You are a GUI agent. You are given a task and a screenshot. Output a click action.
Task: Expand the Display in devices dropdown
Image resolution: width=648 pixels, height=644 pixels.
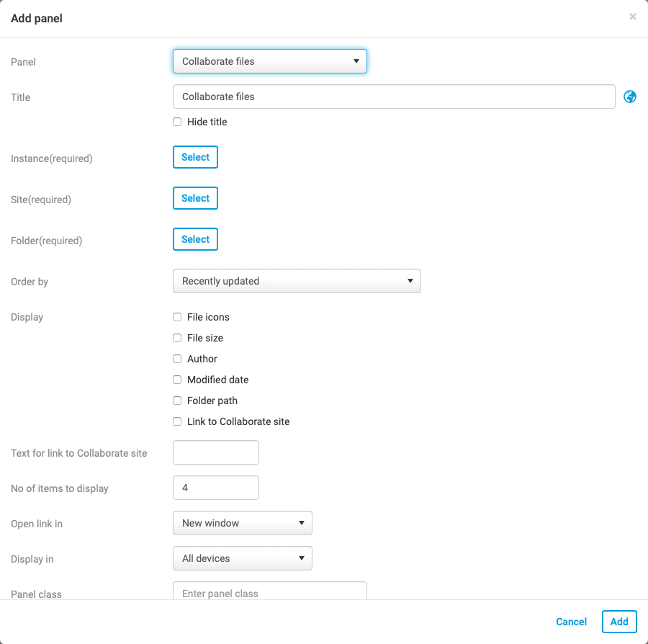point(243,558)
